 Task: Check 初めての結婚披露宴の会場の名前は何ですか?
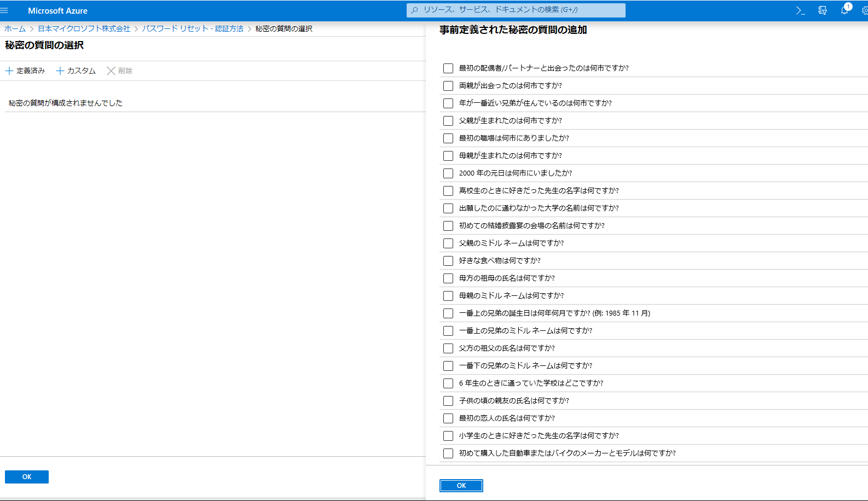[x=448, y=226]
